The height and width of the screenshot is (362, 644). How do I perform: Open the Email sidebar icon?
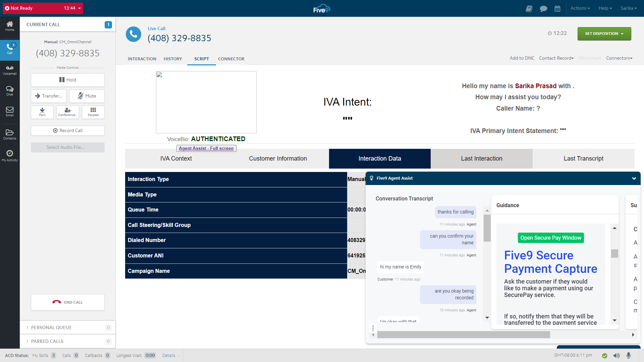(x=10, y=112)
